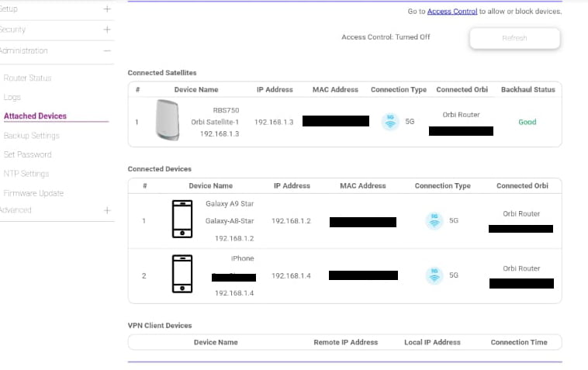The width and height of the screenshot is (588, 370).
Task: Click the 'Orbi Satellite-1' device name
Action: [215, 122]
